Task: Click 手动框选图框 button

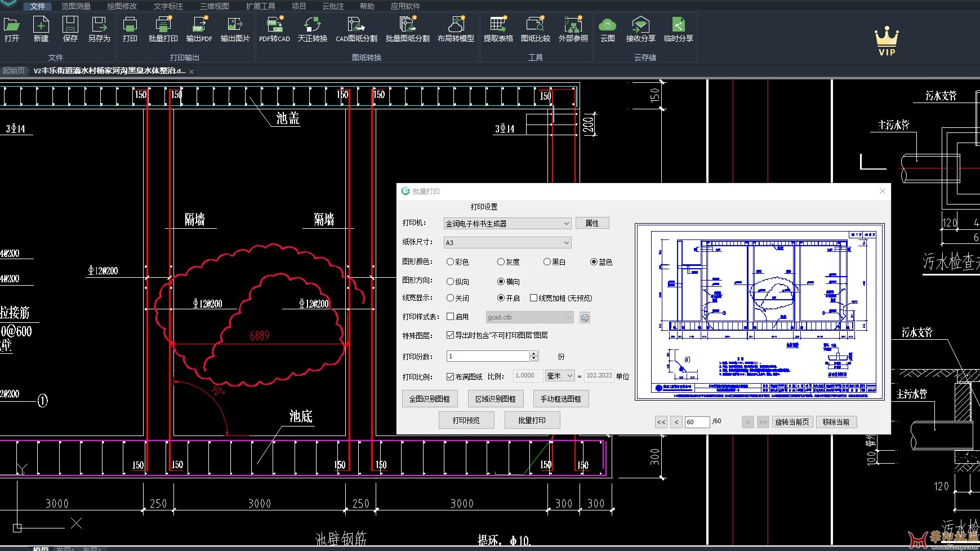Action: 561,399
